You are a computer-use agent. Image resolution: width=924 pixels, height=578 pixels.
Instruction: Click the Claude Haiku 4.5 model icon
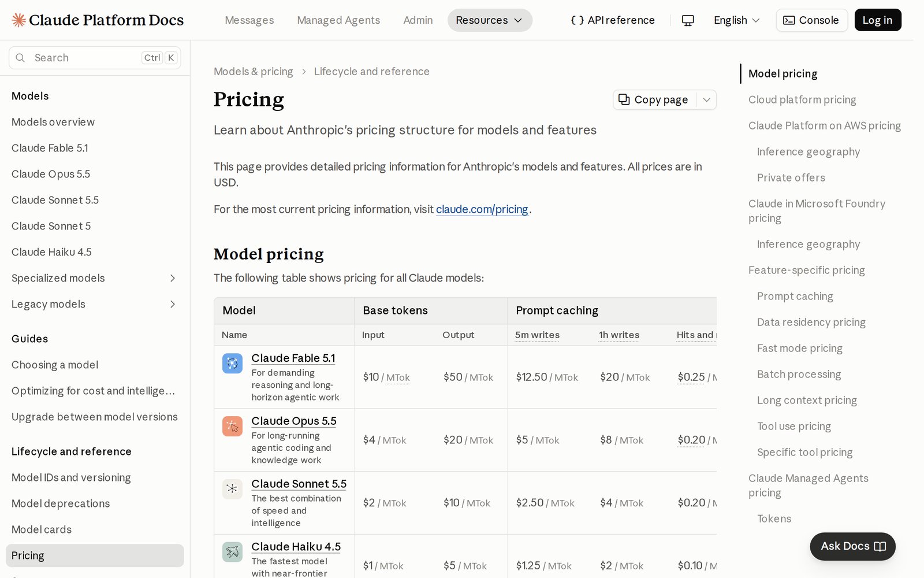point(232,552)
